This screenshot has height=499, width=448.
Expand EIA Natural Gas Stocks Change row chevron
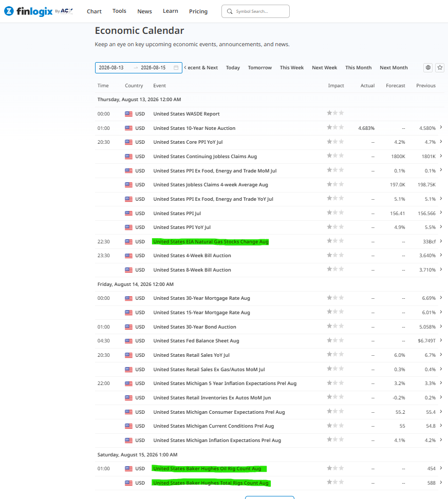click(441, 241)
